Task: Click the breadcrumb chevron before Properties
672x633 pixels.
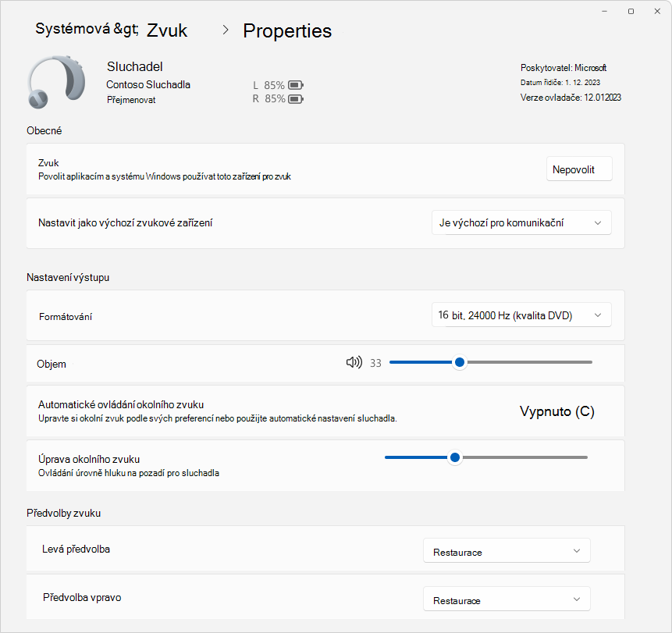Action: 226,30
